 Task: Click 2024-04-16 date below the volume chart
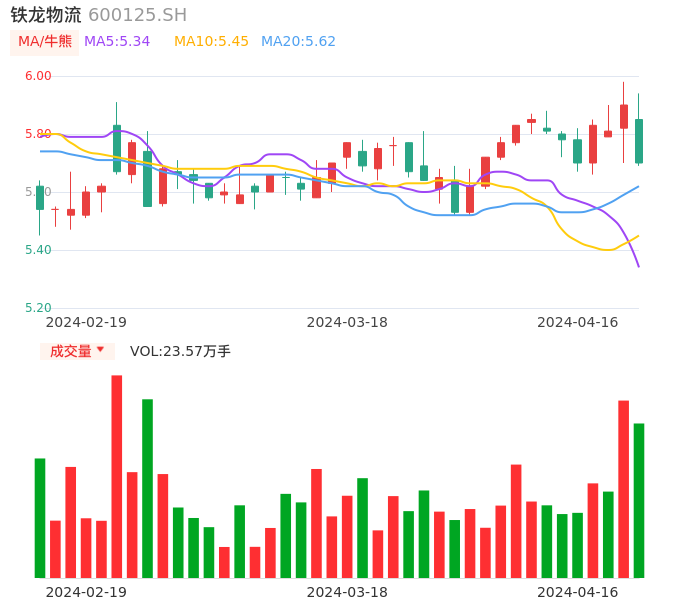[578, 592]
